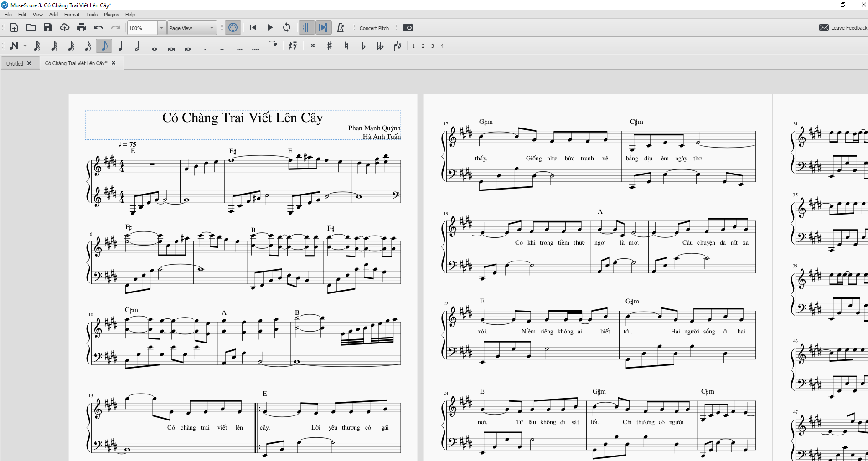Click the Leave Feedback button
868x461 pixels.
point(843,28)
